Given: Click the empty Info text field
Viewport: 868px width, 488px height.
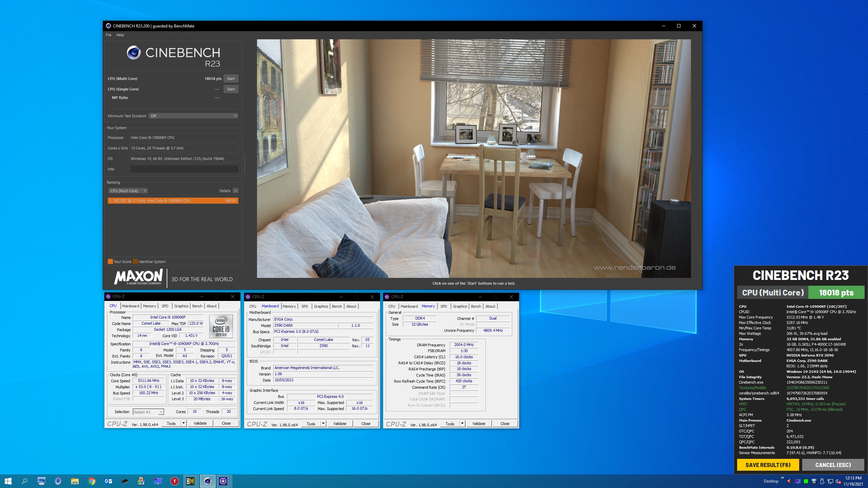Looking at the screenshot, I should (x=184, y=169).
